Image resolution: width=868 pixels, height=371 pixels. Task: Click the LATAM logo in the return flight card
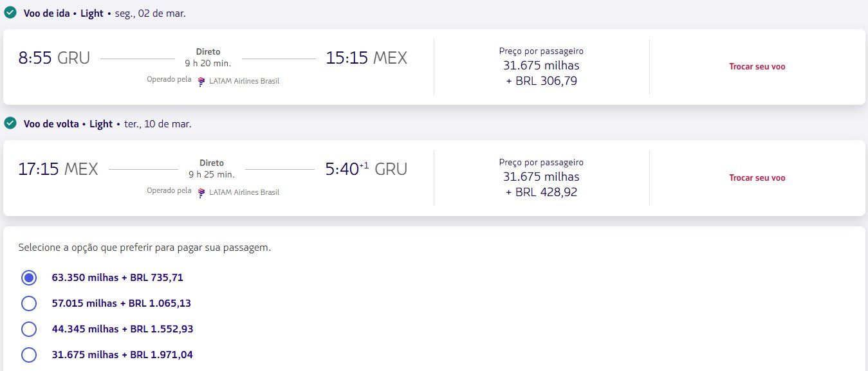(202, 192)
